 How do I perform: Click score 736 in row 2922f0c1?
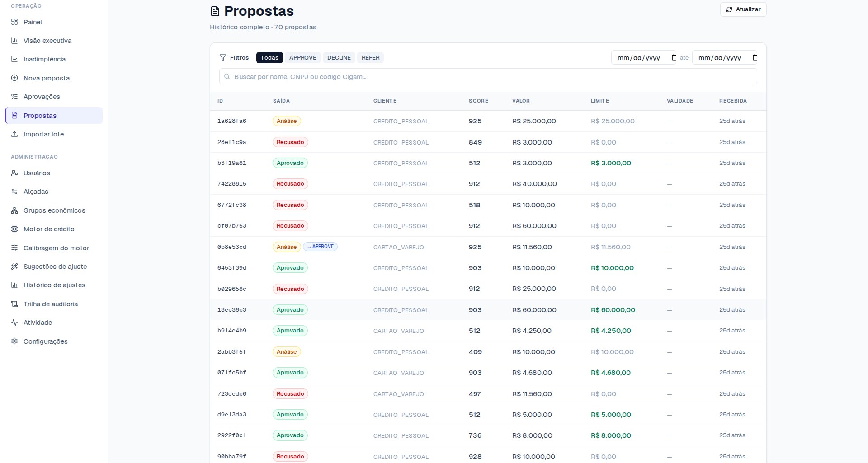[475, 435]
